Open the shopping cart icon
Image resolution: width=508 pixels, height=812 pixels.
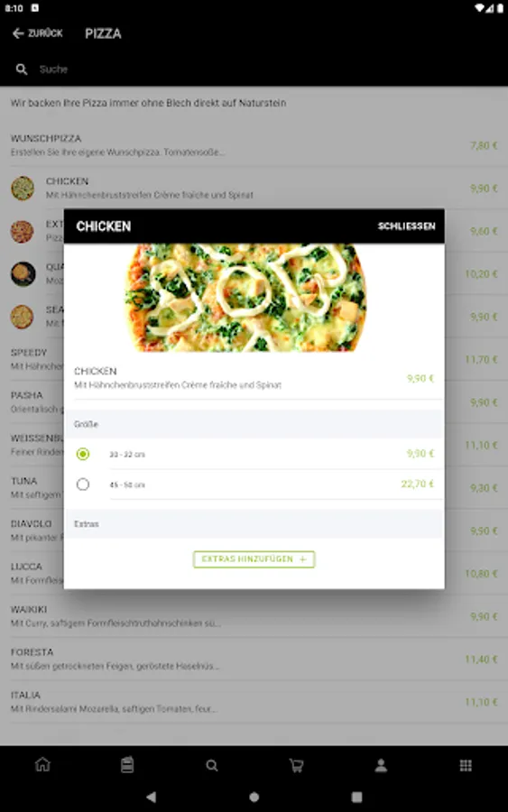pos(296,765)
